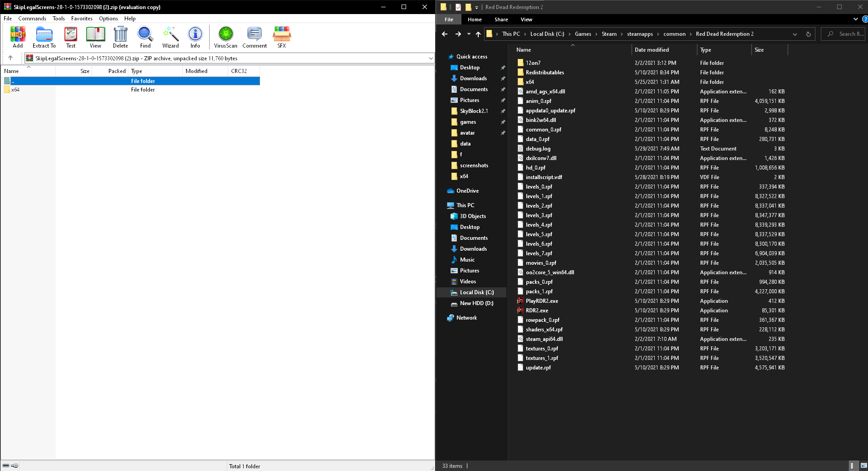This screenshot has width=868, height=471.
Task: Click the Add icon in WinRAR toolbar
Action: point(18,37)
